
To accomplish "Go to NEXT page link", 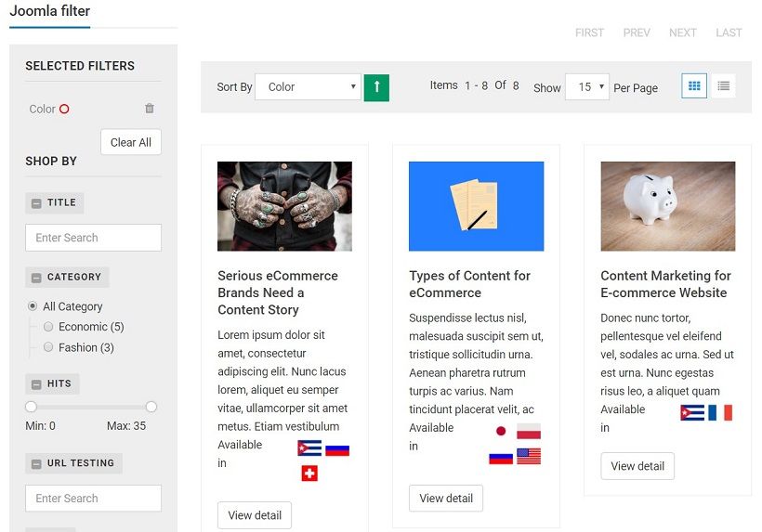I will [683, 32].
